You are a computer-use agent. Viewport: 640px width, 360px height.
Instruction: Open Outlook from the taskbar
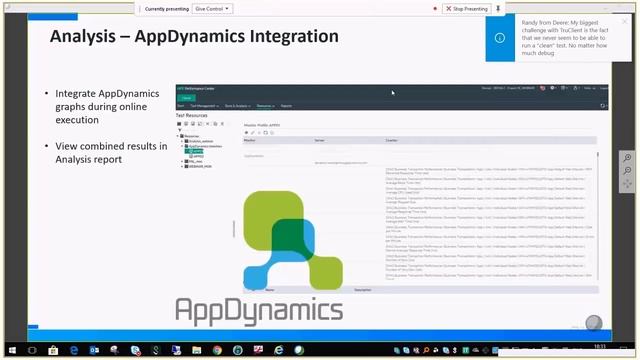coord(94,350)
